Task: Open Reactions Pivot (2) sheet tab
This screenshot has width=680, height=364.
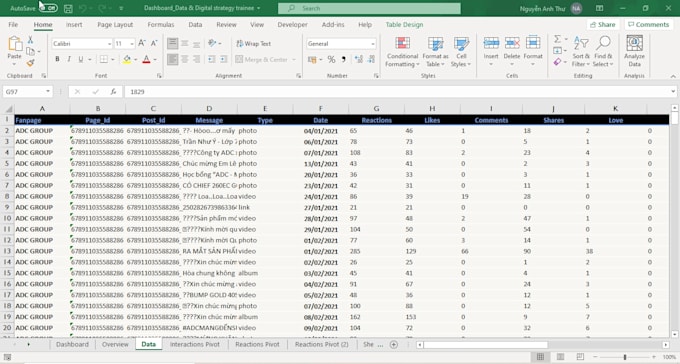Action: [x=321, y=344]
